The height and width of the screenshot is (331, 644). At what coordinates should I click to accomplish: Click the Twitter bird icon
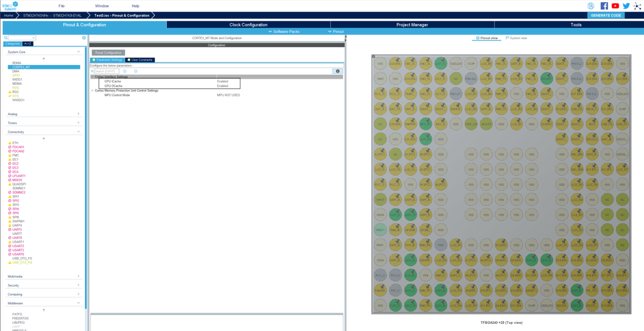[626, 6]
